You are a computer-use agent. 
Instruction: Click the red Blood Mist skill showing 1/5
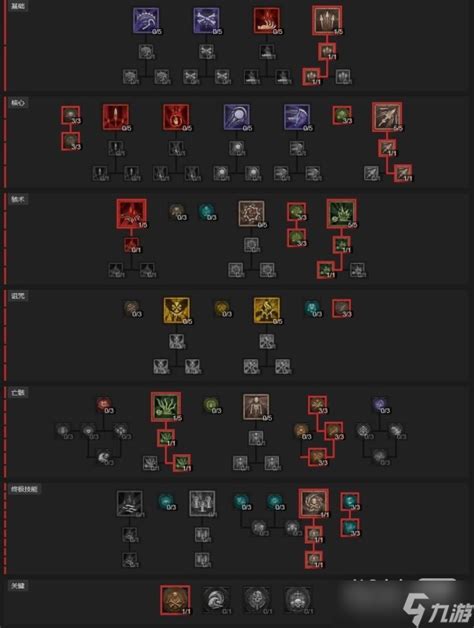[x=131, y=213]
